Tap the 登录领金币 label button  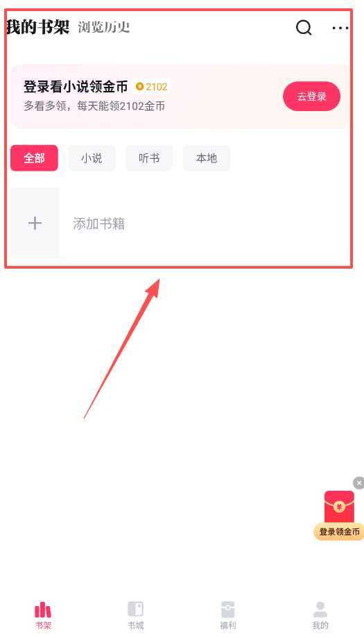pyautogui.click(x=339, y=532)
